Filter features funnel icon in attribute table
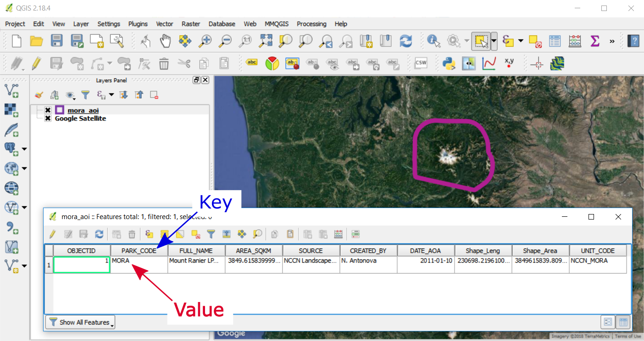This screenshot has height=341, width=644. click(211, 234)
